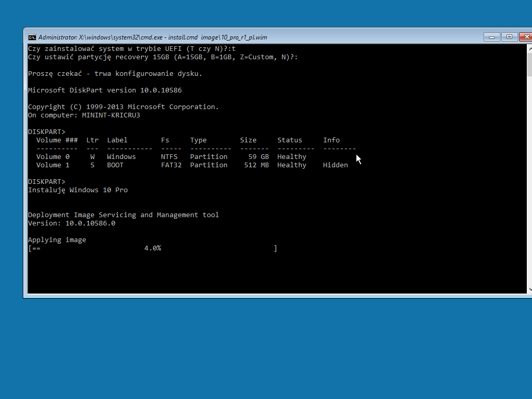Click the 'Info' column header
This screenshot has height=399, width=532.
[331, 140]
